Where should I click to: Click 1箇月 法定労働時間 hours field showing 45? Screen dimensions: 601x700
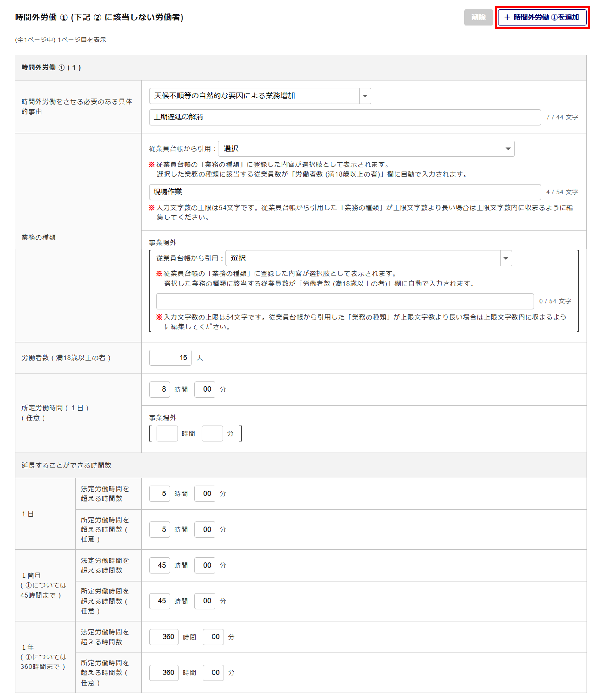click(160, 565)
